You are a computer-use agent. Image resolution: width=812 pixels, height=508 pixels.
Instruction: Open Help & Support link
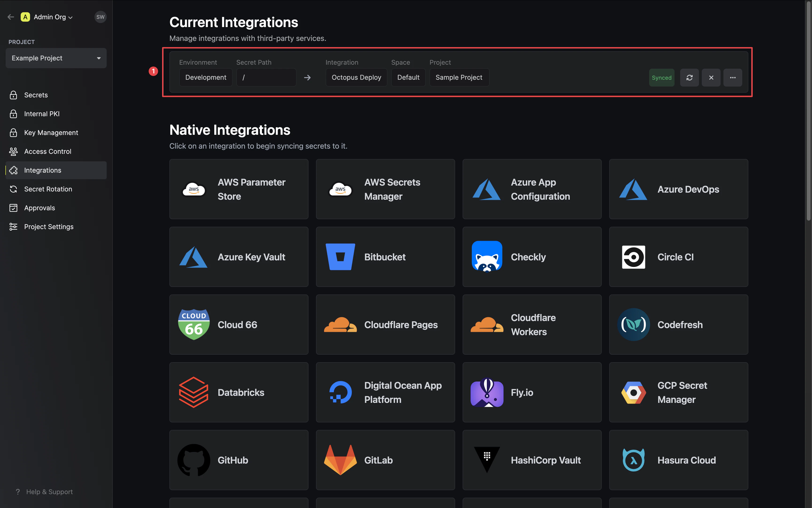click(x=44, y=492)
